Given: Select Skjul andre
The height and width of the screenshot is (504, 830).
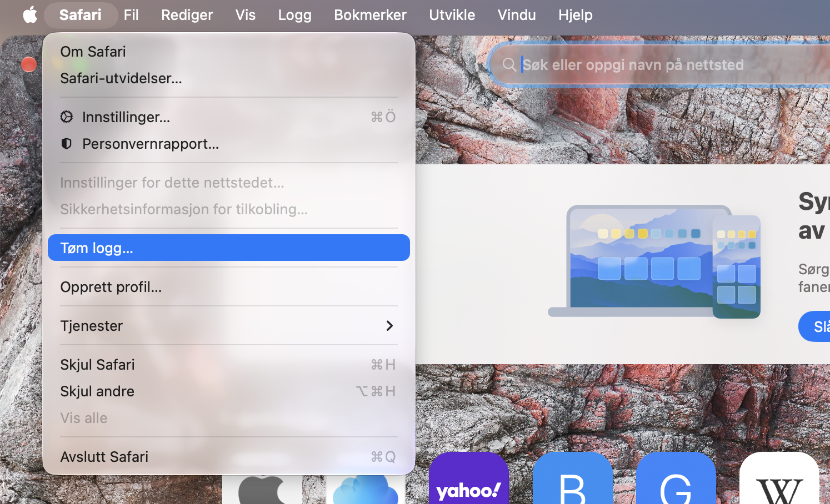Looking at the screenshot, I should pyautogui.click(x=229, y=391).
